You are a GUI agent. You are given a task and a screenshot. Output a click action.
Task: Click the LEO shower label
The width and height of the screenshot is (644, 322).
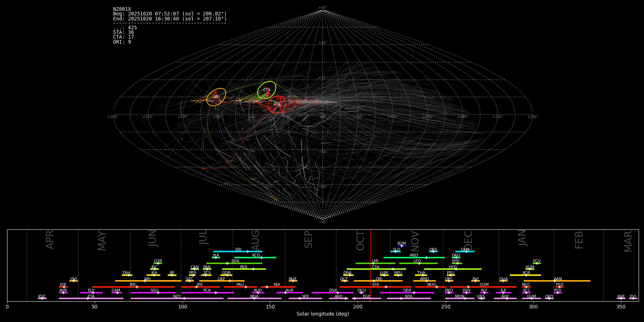tap(418, 261)
